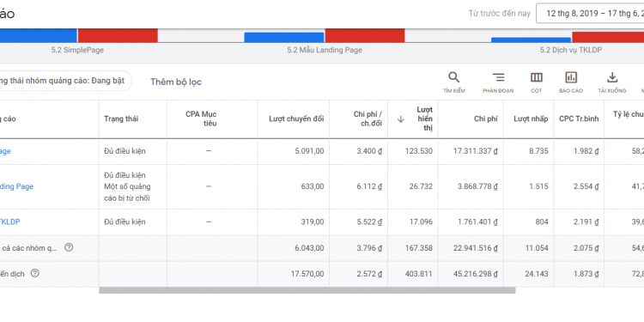Sort by Lượt chuyển đổi column header
644x322 pixels.
click(x=296, y=119)
